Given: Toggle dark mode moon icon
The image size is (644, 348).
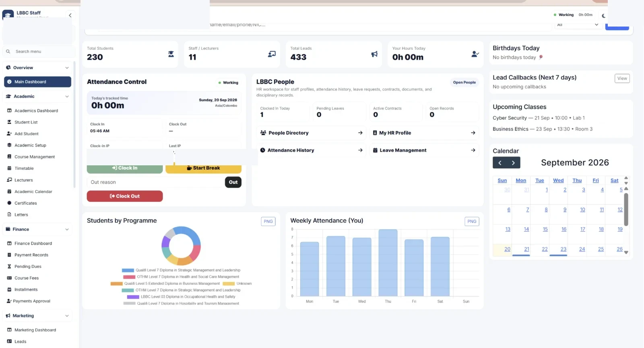Looking at the screenshot, I should (603, 16).
